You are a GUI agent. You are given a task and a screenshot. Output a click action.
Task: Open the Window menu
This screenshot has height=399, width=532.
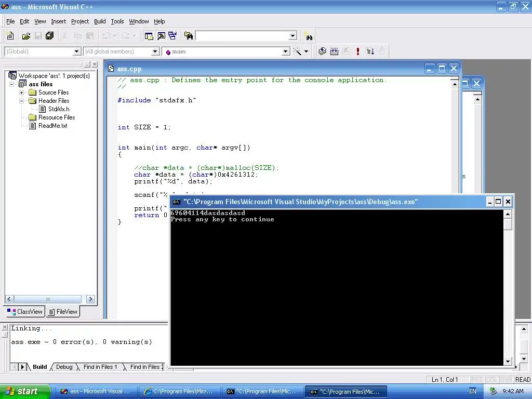click(x=139, y=21)
